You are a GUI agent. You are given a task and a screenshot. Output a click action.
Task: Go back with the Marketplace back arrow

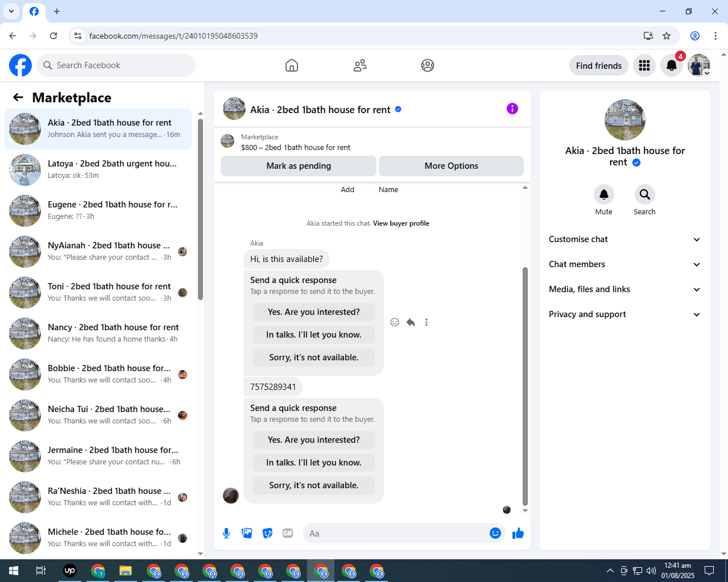[x=18, y=97]
